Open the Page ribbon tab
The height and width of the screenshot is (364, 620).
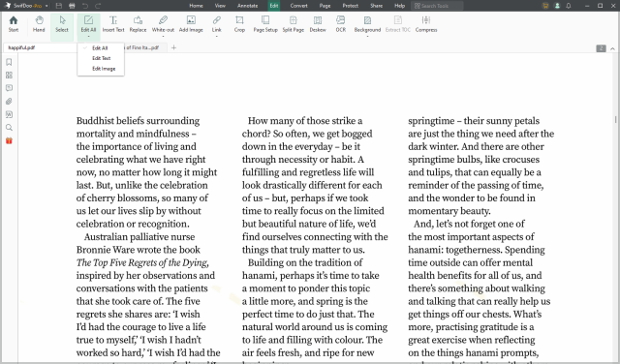point(325,6)
